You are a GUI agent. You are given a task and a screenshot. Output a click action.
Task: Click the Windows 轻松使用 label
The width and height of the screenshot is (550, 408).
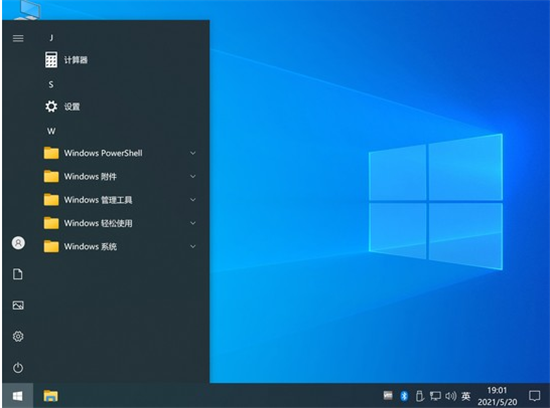click(98, 223)
